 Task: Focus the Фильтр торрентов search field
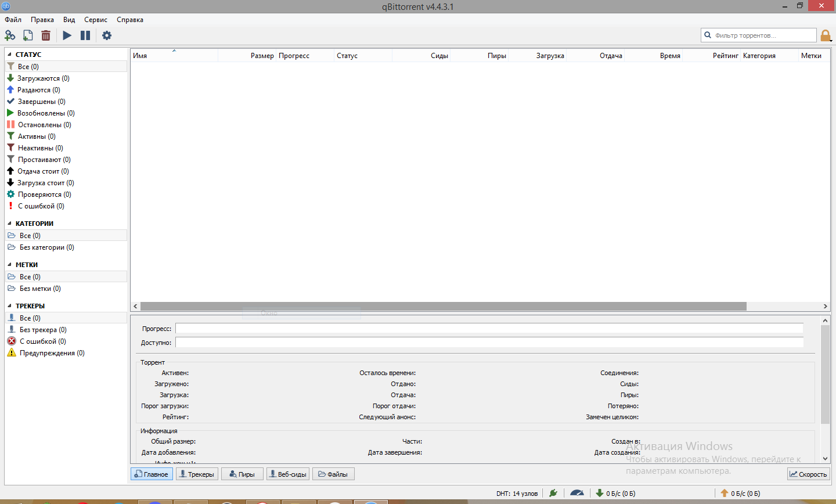(x=759, y=35)
